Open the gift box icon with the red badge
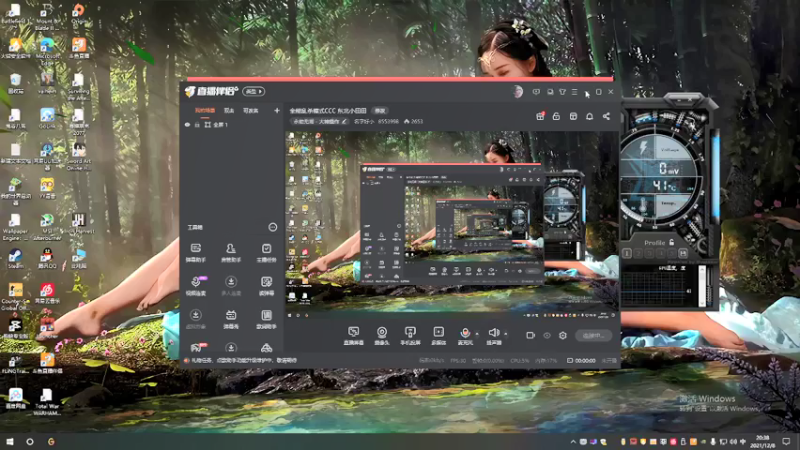This screenshot has height=450, width=800. 540,116
